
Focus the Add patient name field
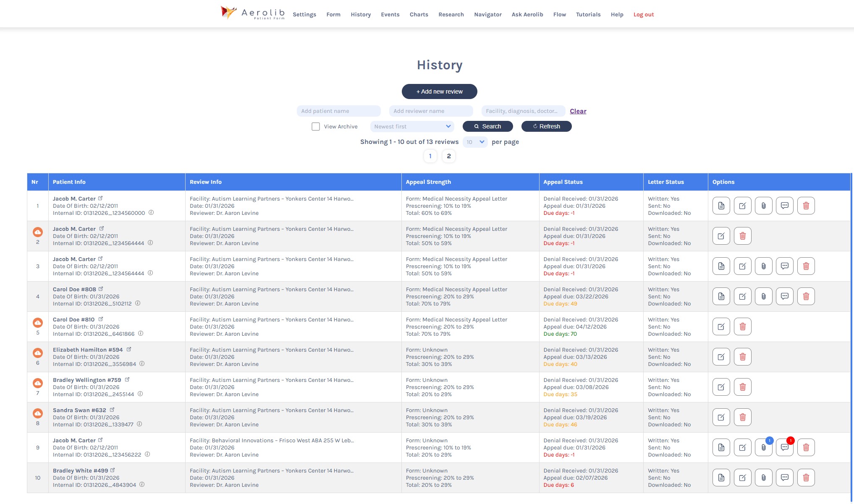pos(338,111)
